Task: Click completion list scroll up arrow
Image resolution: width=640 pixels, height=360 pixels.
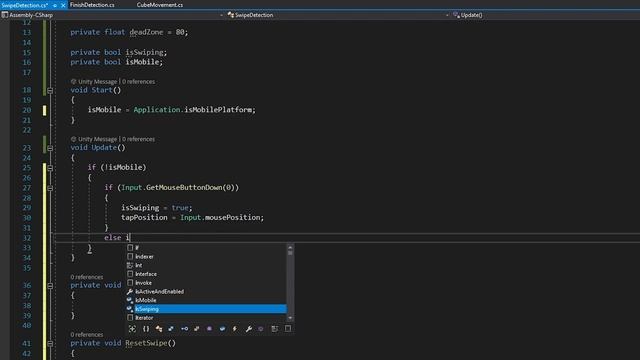Action: click(290, 247)
